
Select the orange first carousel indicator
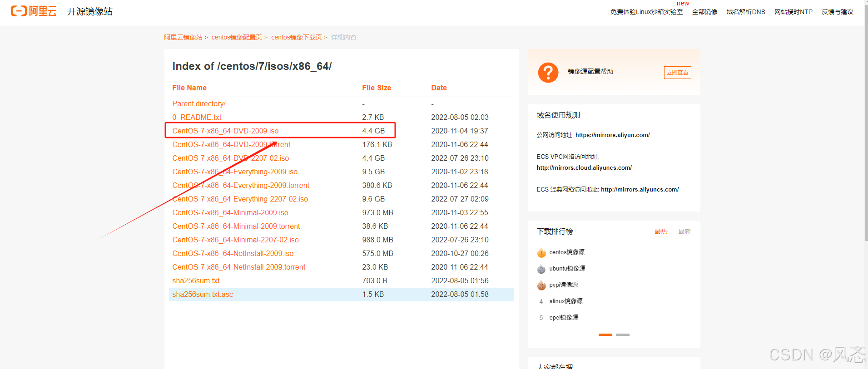[605, 335]
